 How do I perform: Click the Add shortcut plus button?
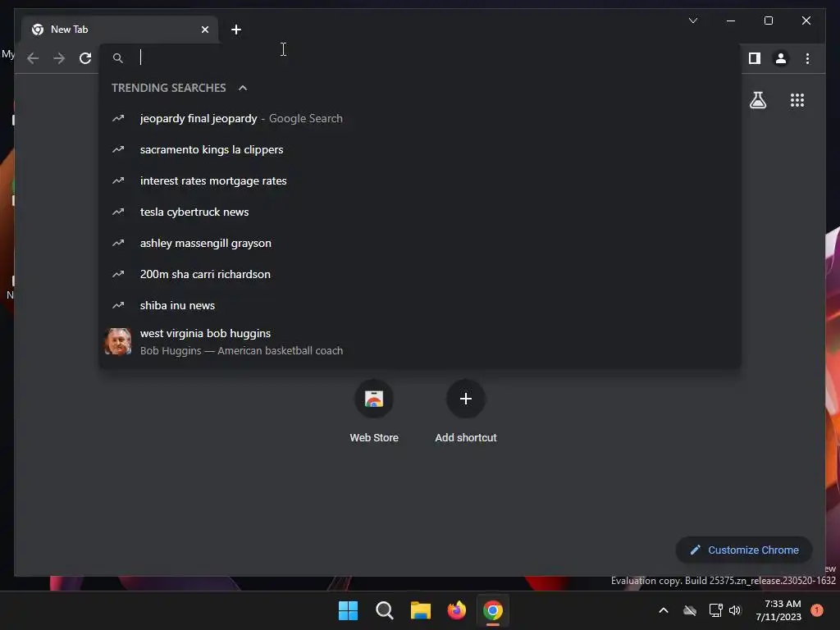tap(466, 399)
